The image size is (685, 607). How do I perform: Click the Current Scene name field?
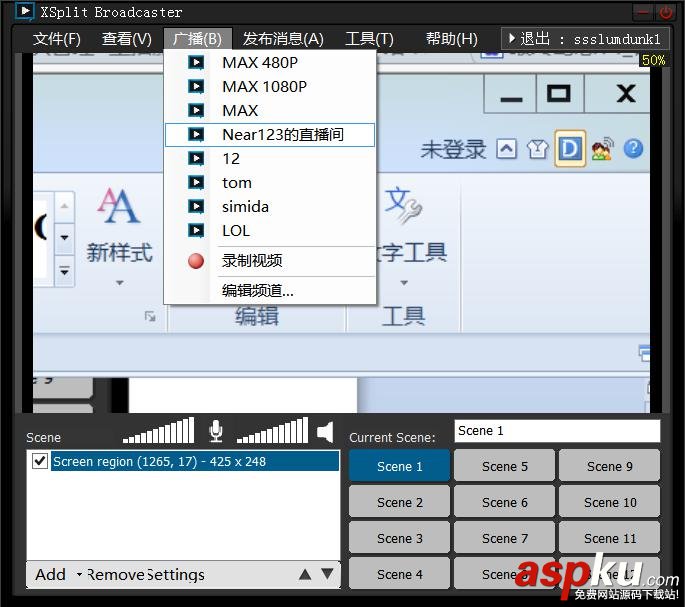point(557,431)
